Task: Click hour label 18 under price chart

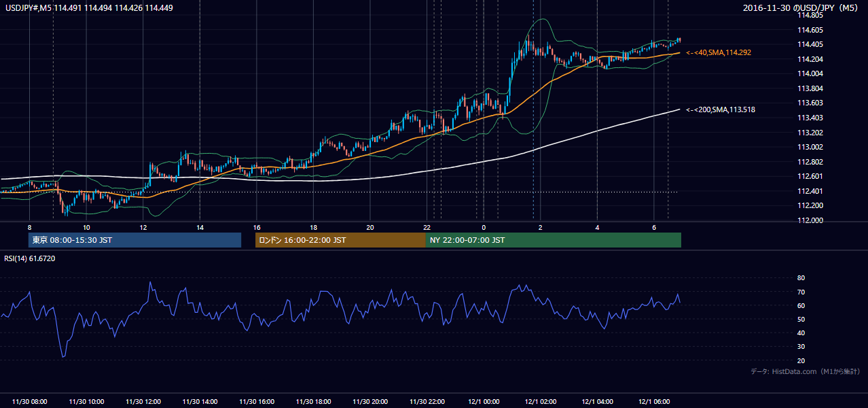Action: pos(313,227)
